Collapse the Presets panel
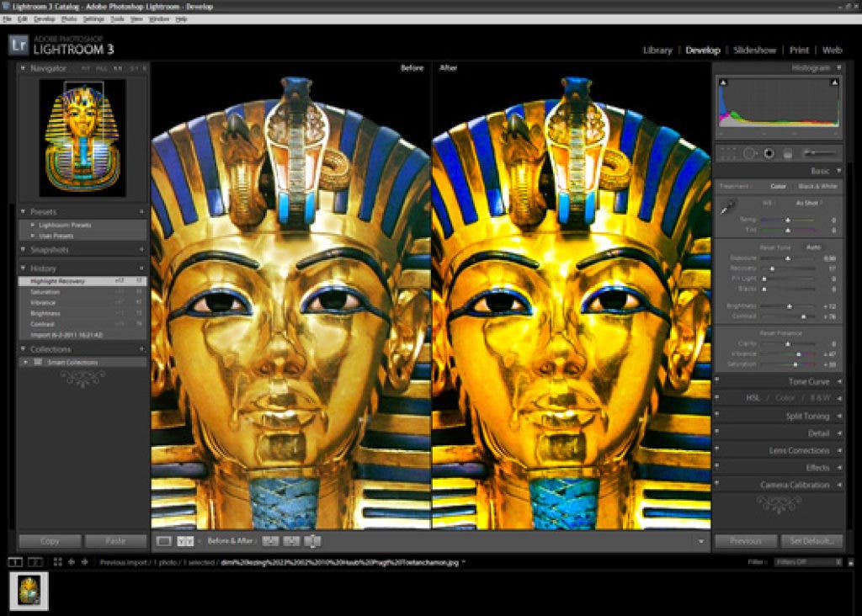The image size is (862, 616). [x=23, y=211]
